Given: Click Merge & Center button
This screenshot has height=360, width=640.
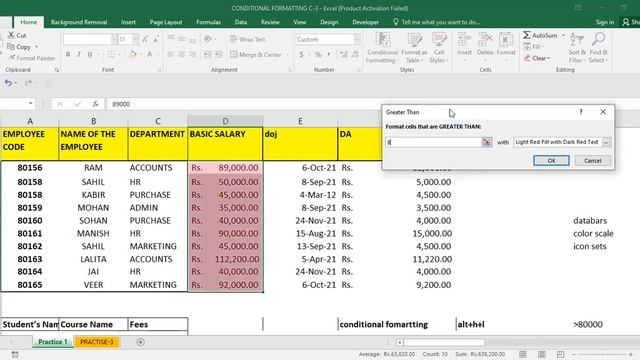Looking at the screenshot, I should pyautogui.click(x=256, y=54).
